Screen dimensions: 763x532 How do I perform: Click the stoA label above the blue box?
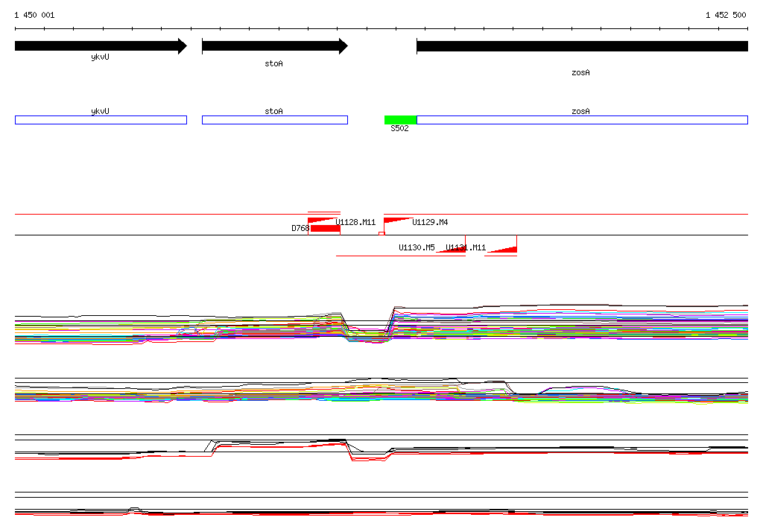pos(274,112)
